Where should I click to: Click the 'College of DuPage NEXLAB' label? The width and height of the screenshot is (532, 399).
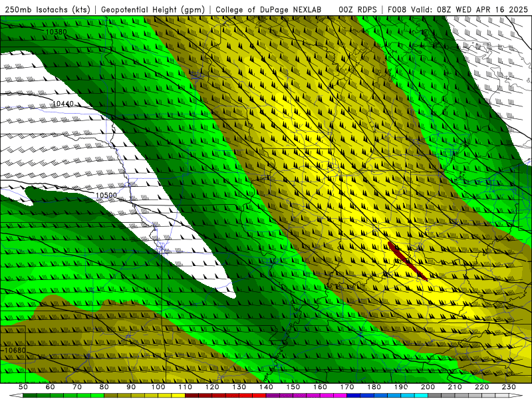point(268,9)
